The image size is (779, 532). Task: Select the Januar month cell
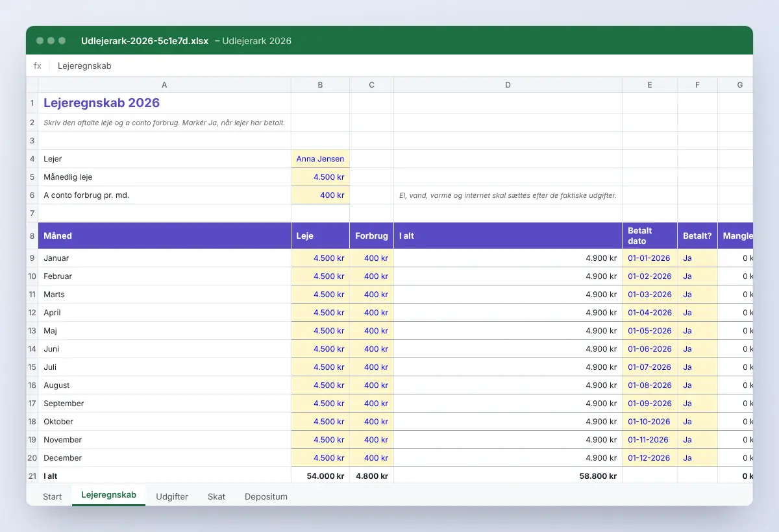click(164, 258)
